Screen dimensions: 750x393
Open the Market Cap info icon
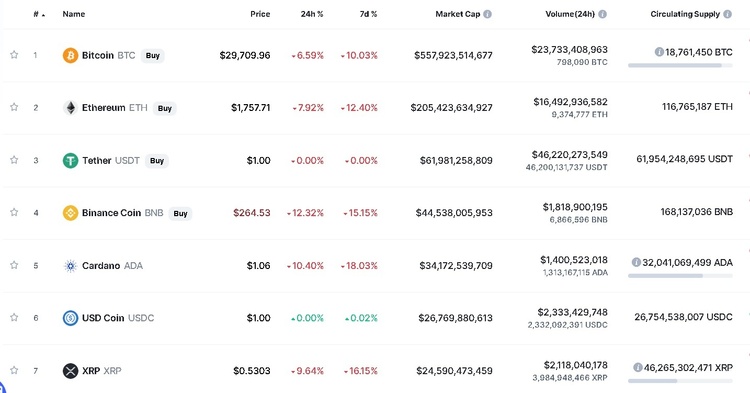[487, 14]
